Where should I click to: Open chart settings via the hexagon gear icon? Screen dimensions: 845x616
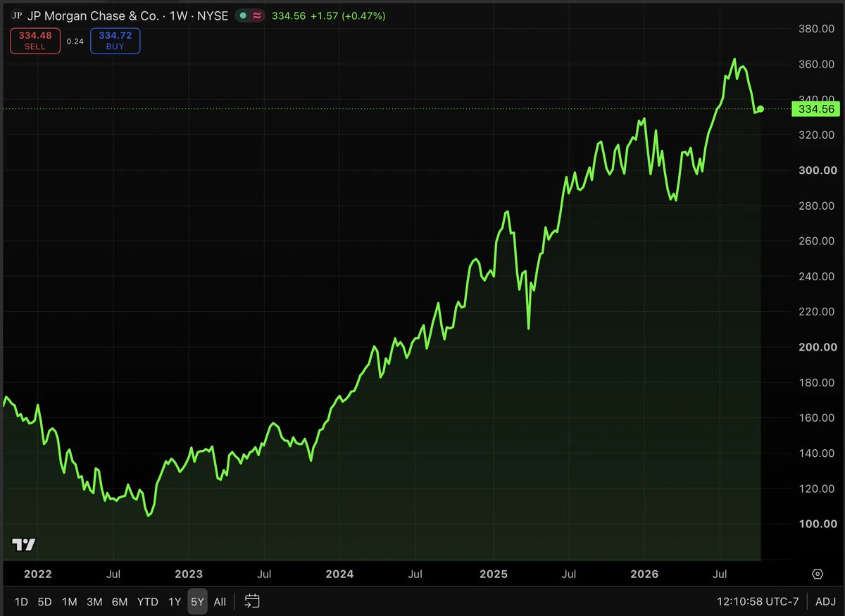point(818,574)
